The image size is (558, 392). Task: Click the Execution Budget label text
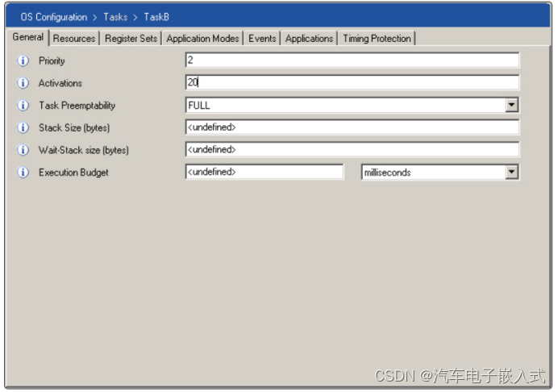pyautogui.click(x=73, y=173)
